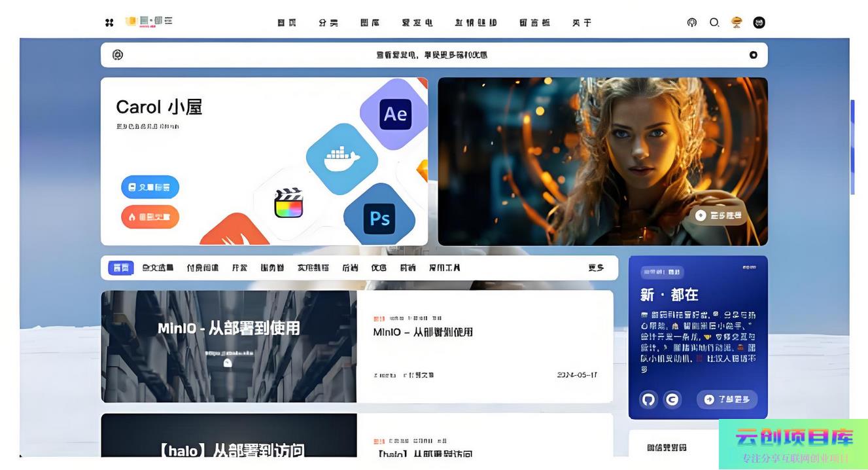This screenshot has width=868, height=470.
Task: Click the burger icon in top navigation
Action: tap(737, 23)
